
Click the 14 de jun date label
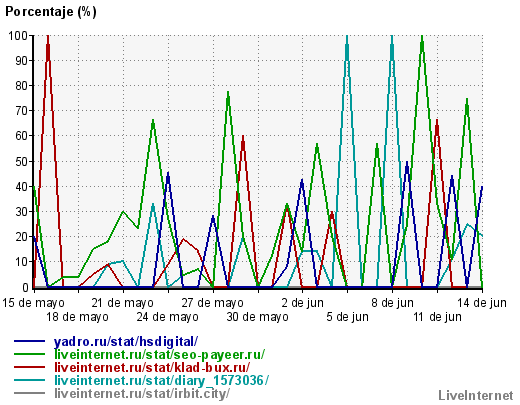pyautogui.click(x=482, y=303)
